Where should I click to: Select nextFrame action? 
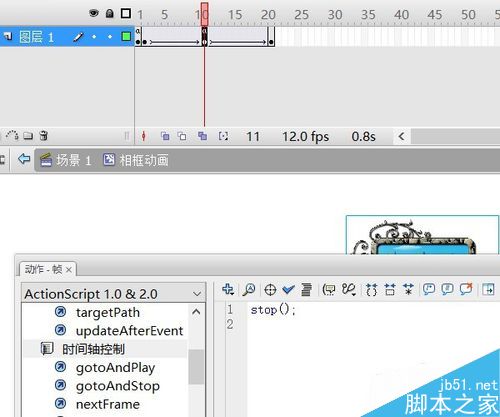(108, 404)
